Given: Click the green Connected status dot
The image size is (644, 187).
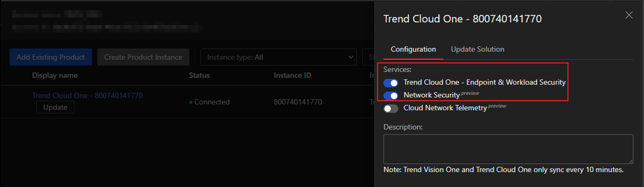Looking at the screenshot, I should pos(191,102).
